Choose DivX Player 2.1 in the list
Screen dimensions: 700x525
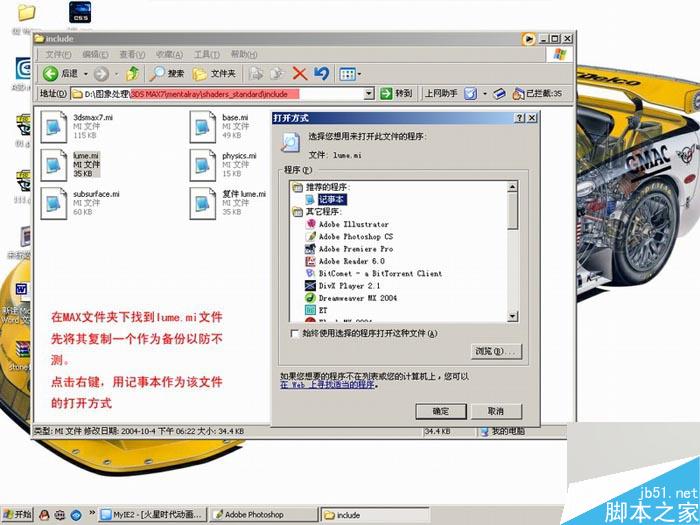[349, 286]
